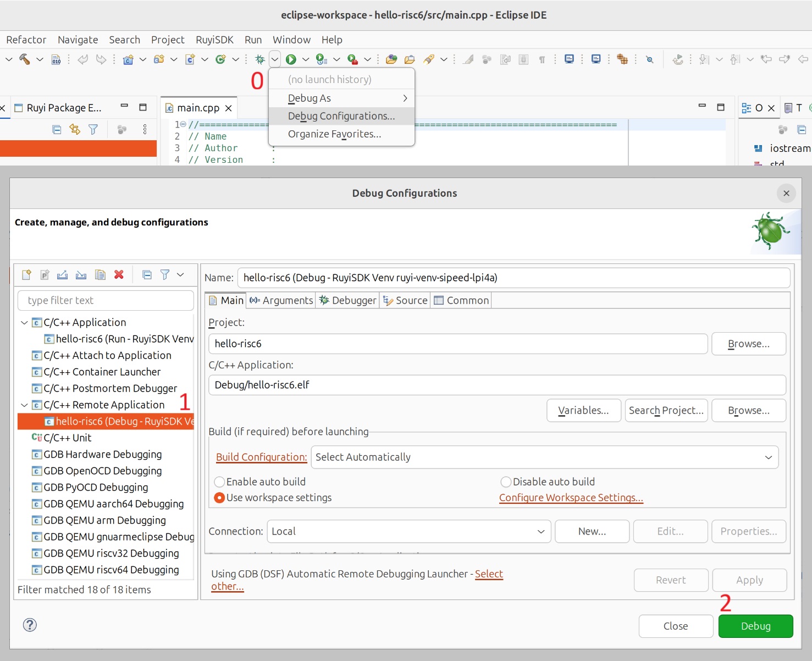Click Export launch configuration icon

[x=63, y=274]
